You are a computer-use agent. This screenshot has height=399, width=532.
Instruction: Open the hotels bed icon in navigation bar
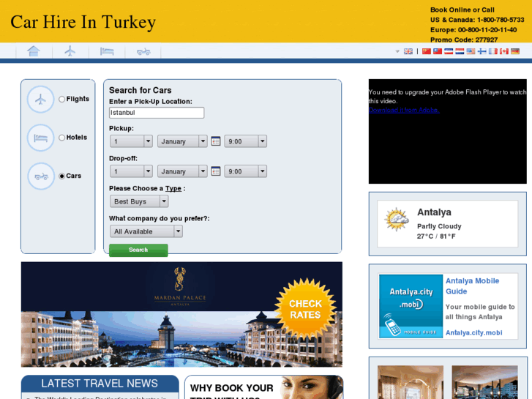(107, 51)
